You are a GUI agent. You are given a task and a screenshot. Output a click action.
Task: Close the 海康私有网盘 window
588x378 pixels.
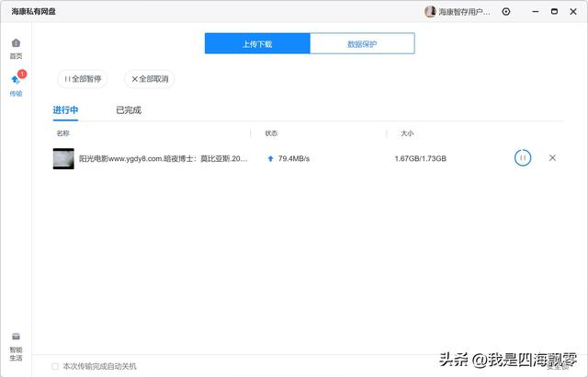[x=573, y=12]
